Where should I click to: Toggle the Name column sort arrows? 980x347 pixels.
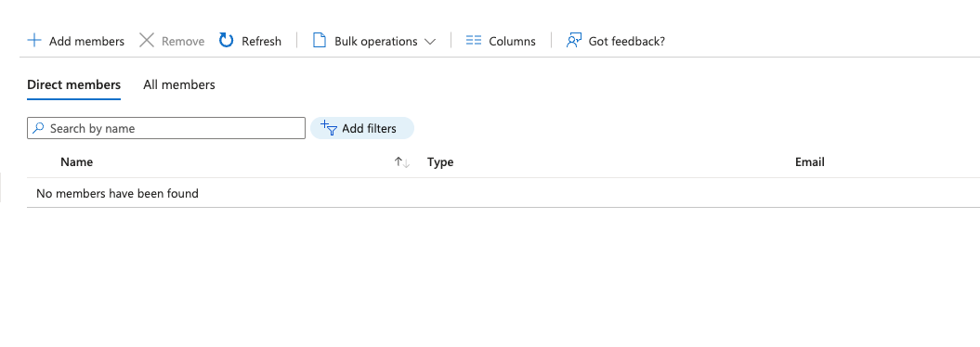402,162
